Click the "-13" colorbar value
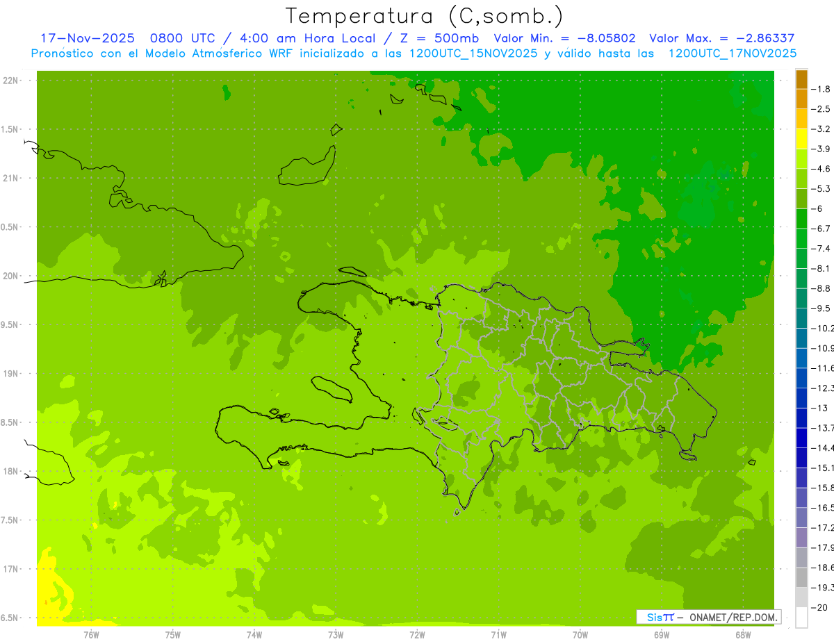834x644 pixels. [819, 408]
